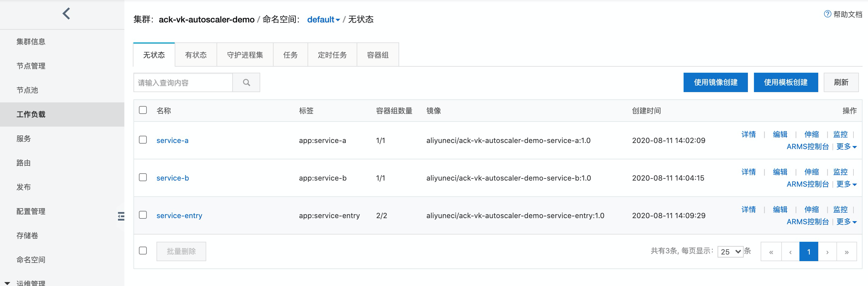Click the search magnifier icon
The image size is (868, 286).
246,82
